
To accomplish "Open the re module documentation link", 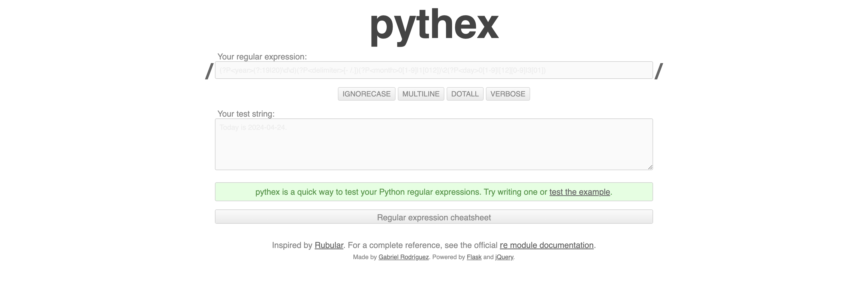I will click(546, 245).
